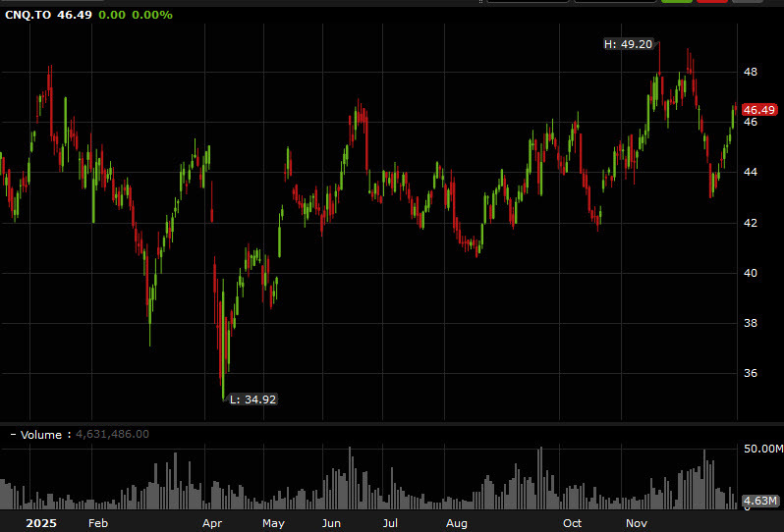Click the Oct label on time axis
Screen dimensions: 784x532
572,523
